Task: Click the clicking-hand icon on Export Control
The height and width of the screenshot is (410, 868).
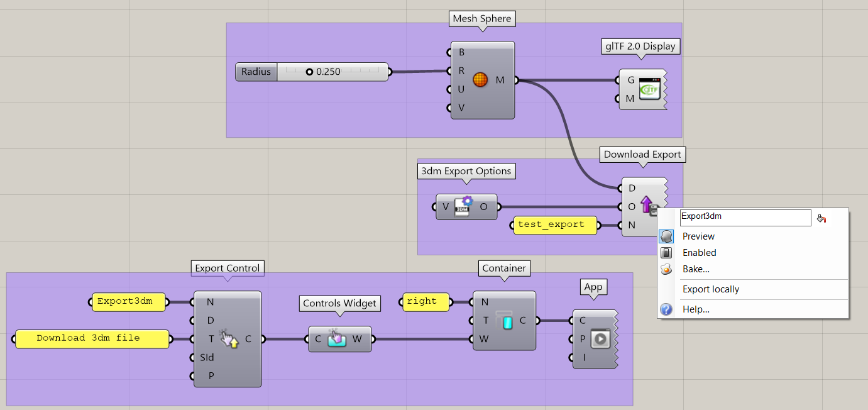Action: [x=228, y=339]
